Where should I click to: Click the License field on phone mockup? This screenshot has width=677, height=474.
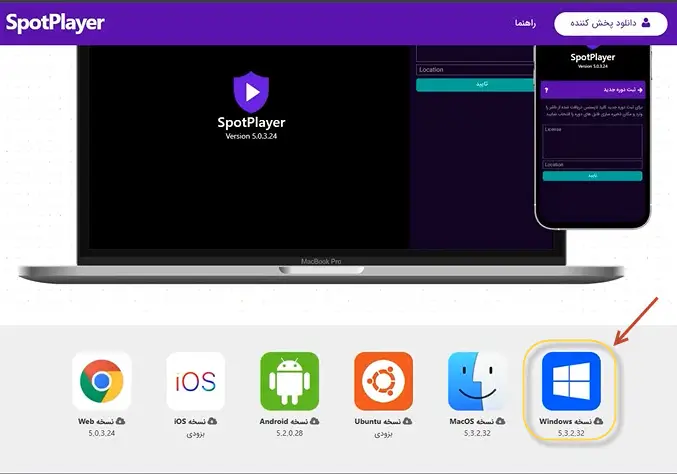tap(592, 142)
